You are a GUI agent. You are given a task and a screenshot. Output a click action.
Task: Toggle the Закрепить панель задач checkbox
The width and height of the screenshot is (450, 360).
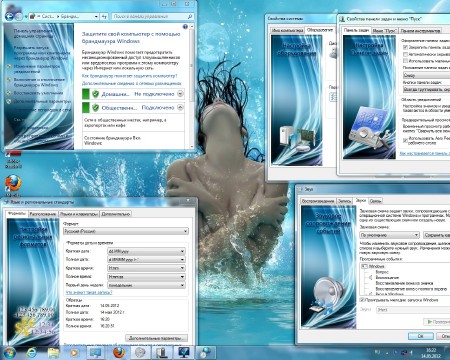[x=405, y=48]
